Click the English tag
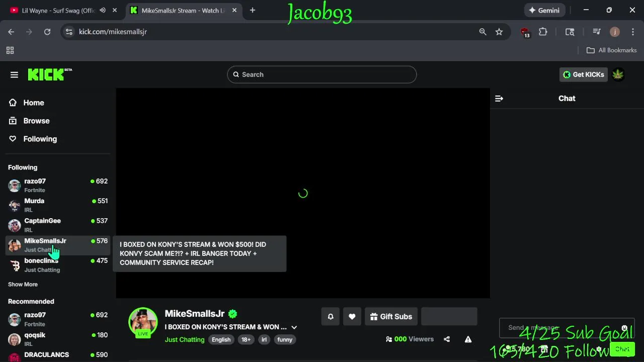Screen dimensions: 644x362 221,339
